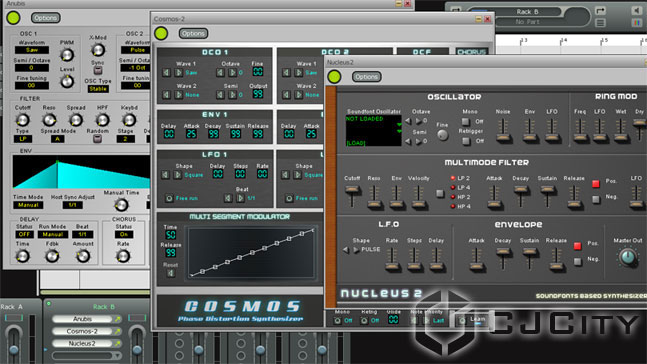Click the Multi Segment Modulator Time value 50

(170, 235)
